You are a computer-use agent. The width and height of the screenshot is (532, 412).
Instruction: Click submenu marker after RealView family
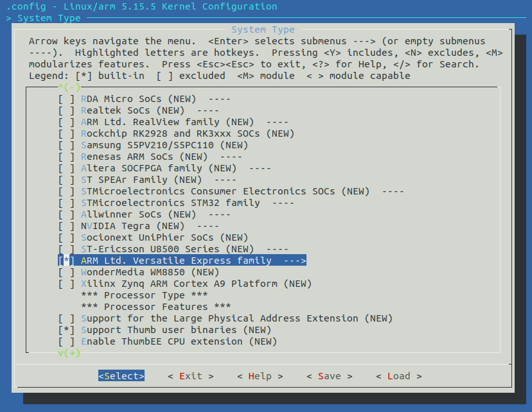tap(278, 122)
